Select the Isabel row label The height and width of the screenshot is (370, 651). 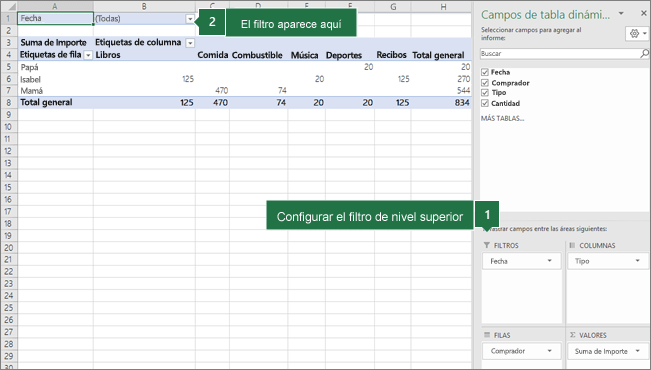55,79
